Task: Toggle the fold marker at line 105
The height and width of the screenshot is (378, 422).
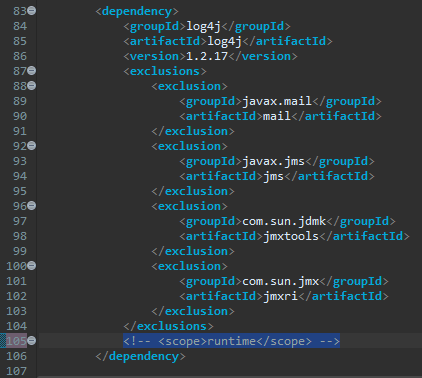Action: tap(32, 341)
